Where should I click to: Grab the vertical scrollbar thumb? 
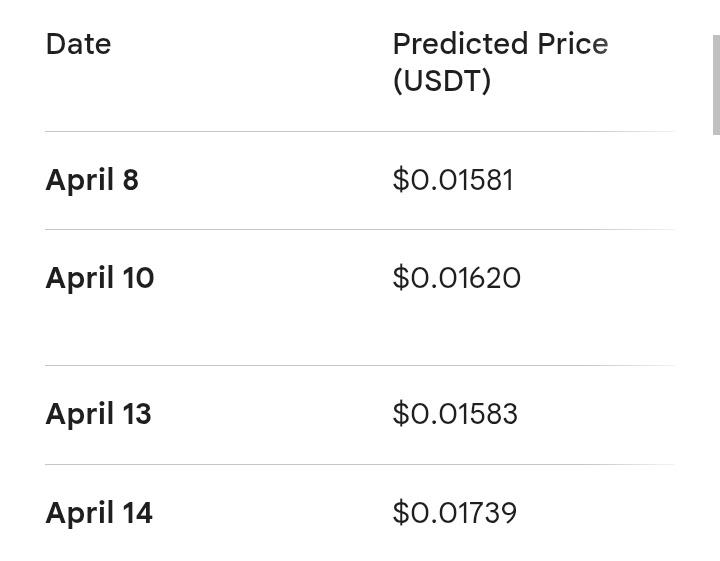click(716, 85)
